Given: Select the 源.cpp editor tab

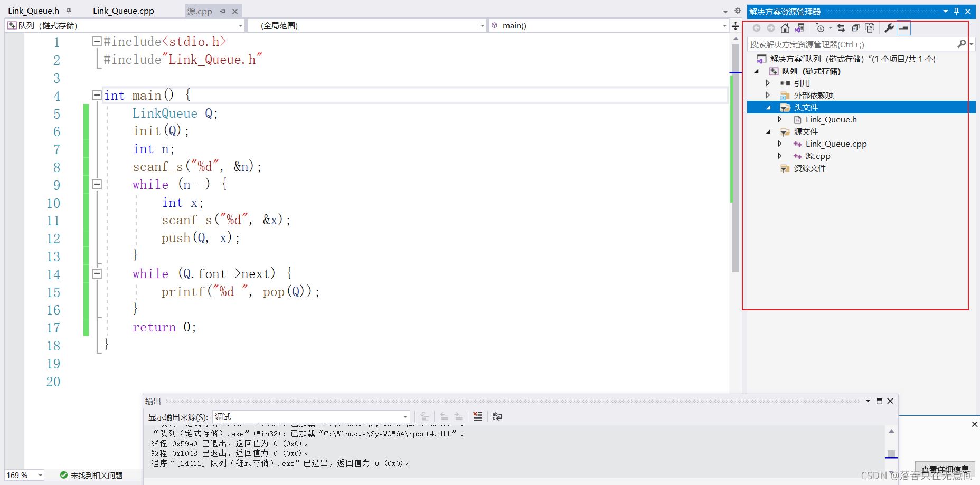Looking at the screenshot, I should [x=200, y=11].
